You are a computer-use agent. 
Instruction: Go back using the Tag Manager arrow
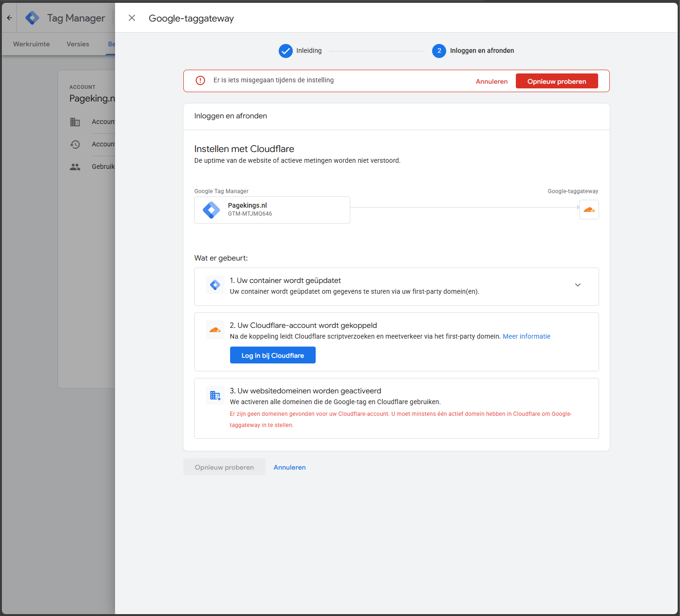click(9, 18)
